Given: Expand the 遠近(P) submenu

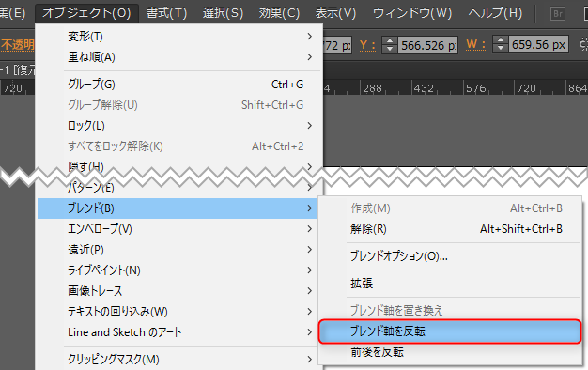Looking at the screenshot, I should pos(178,250).
